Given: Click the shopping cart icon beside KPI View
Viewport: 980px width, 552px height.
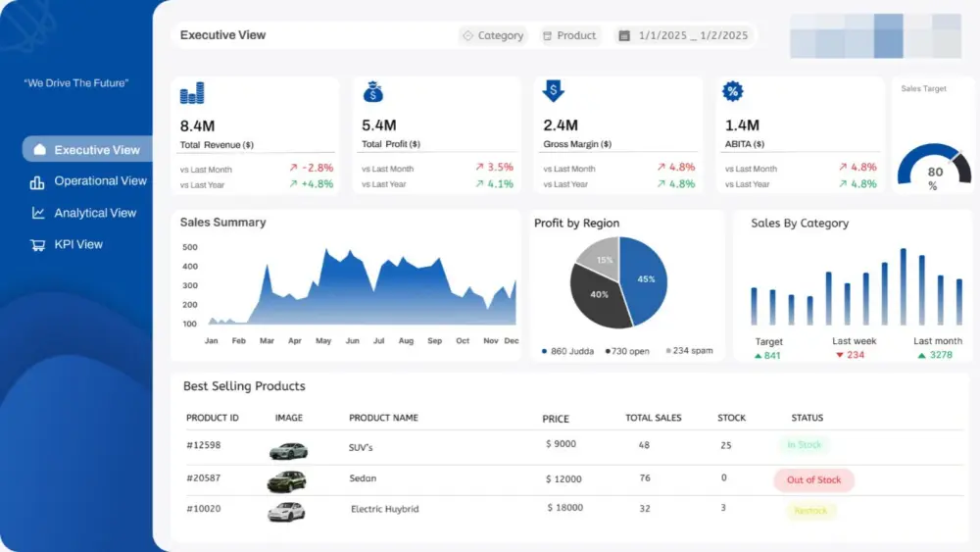Looking at the screenshot, I should click(37, 245).
